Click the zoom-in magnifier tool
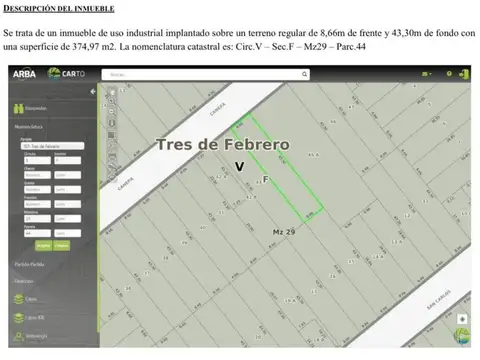This screenshot has width=480, height=360. 112,101
